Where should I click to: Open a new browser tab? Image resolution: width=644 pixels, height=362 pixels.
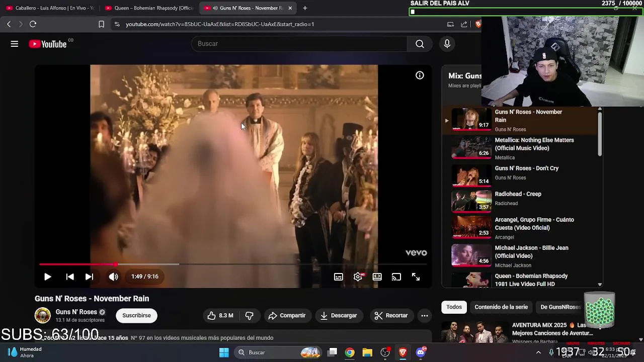point(305,8)
